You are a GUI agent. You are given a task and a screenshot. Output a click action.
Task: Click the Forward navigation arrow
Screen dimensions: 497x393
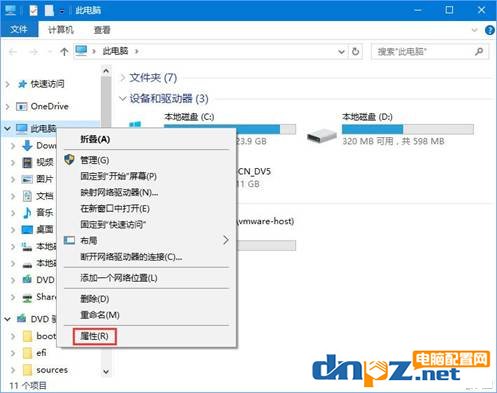(33, 52)
